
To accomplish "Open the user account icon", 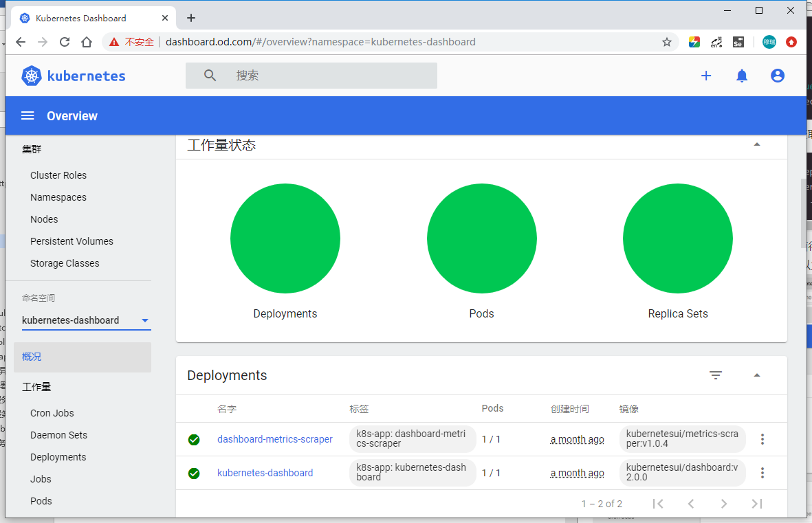I will click(778, 76).
